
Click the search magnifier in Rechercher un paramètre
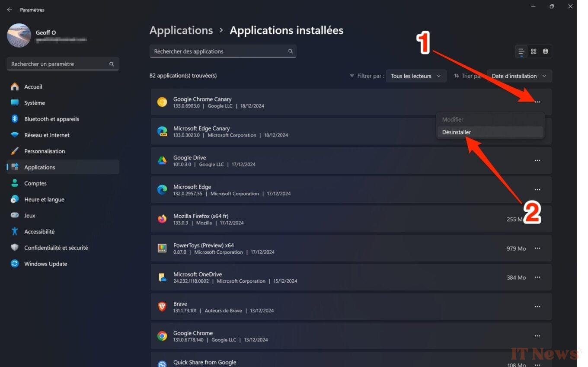coord(112,64)
